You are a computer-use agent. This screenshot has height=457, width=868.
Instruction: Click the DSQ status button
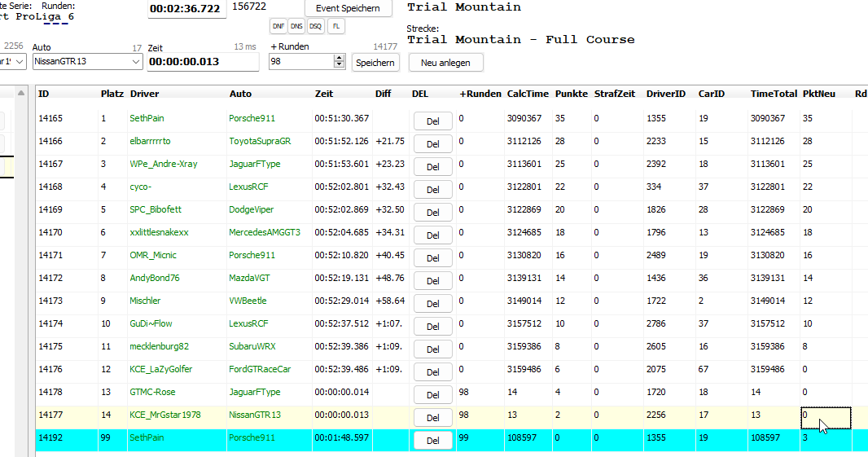(316, 26)
